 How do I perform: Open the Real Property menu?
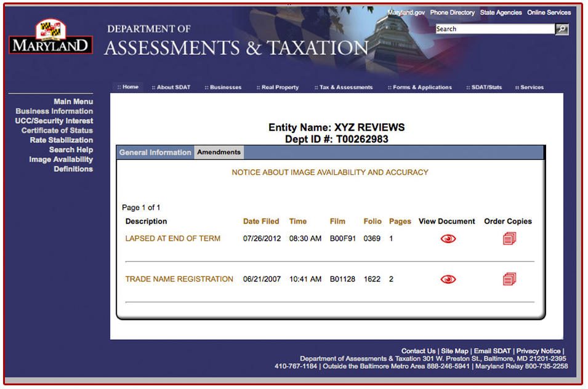coord(278,87)
